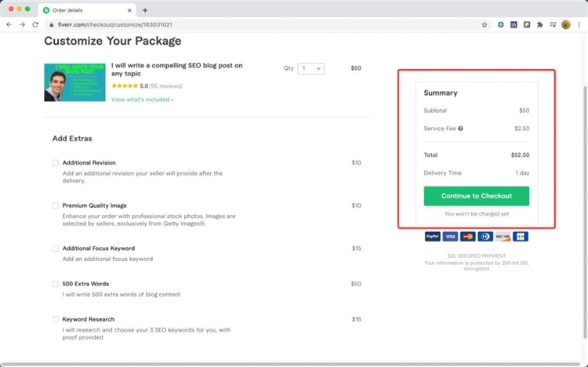Click the Service Fee help icon
This screenshot has height=367, width=588.
[x=460, y=128]
